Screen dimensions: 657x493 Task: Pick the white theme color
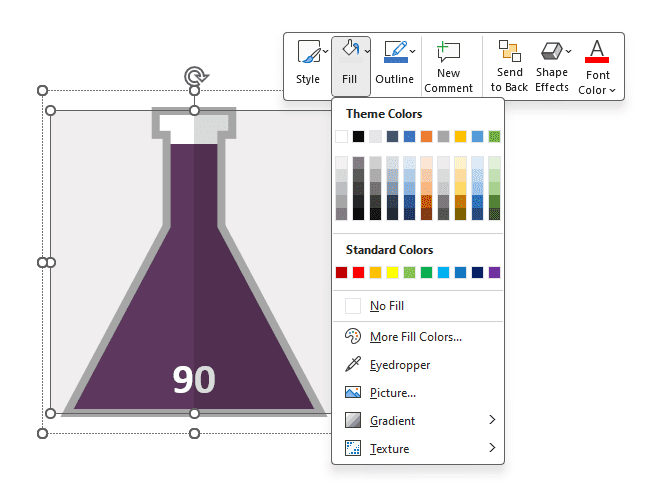[341, 137]
